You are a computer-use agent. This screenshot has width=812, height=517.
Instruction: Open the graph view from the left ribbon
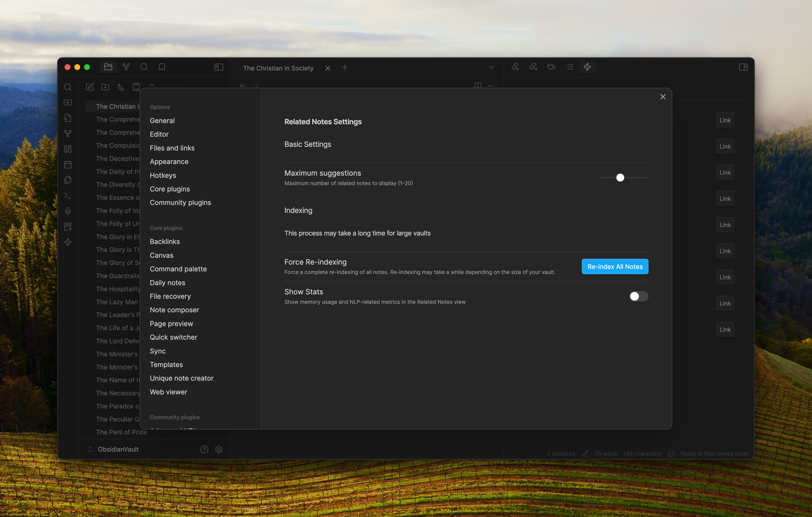tap(68, 133)
